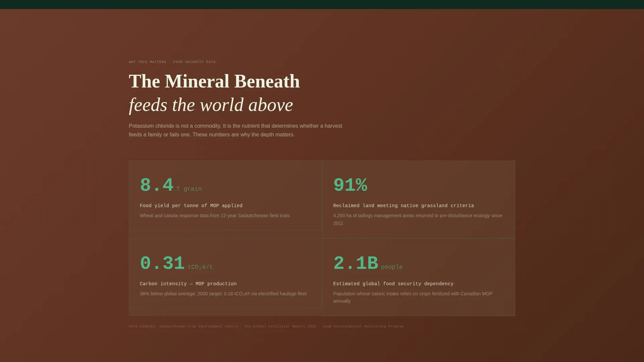Click the 8.4 stat value
This screenshot has height=362, width=644.
[157, 185]
